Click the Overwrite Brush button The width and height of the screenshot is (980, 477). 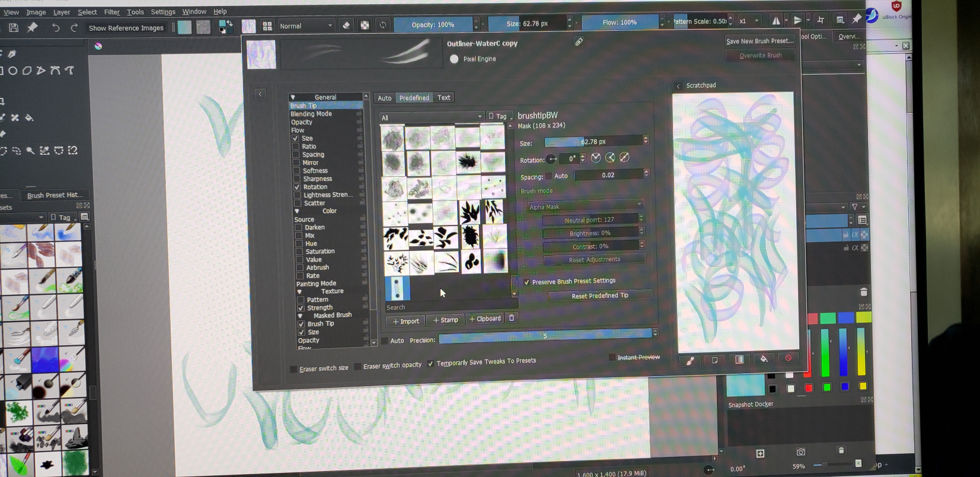point(760,55)
